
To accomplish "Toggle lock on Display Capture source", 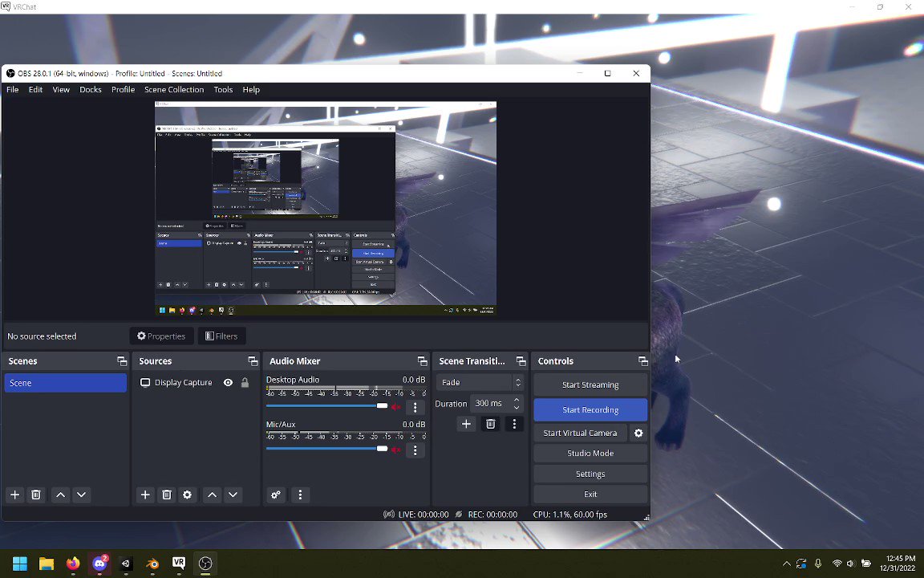I will pyautogui.click(x=245, y=383).
